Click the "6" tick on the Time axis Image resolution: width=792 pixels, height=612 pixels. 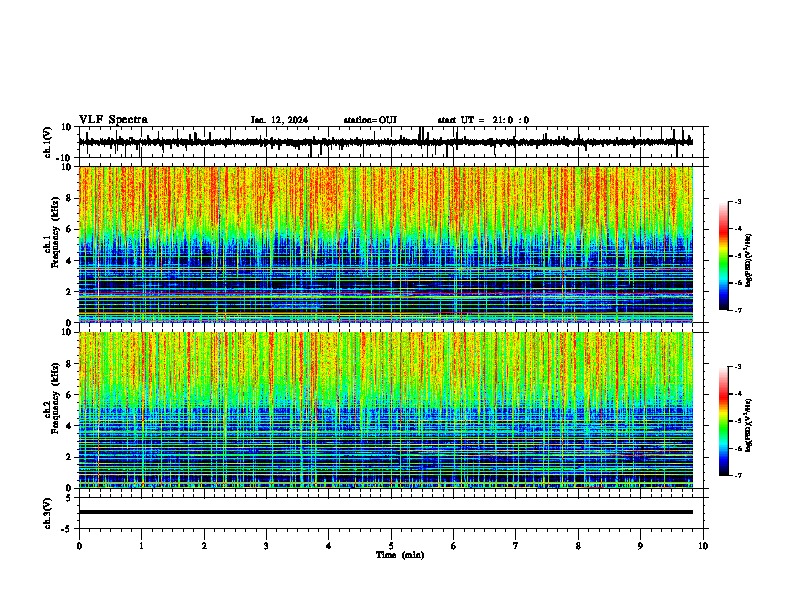tap(454, 546)
